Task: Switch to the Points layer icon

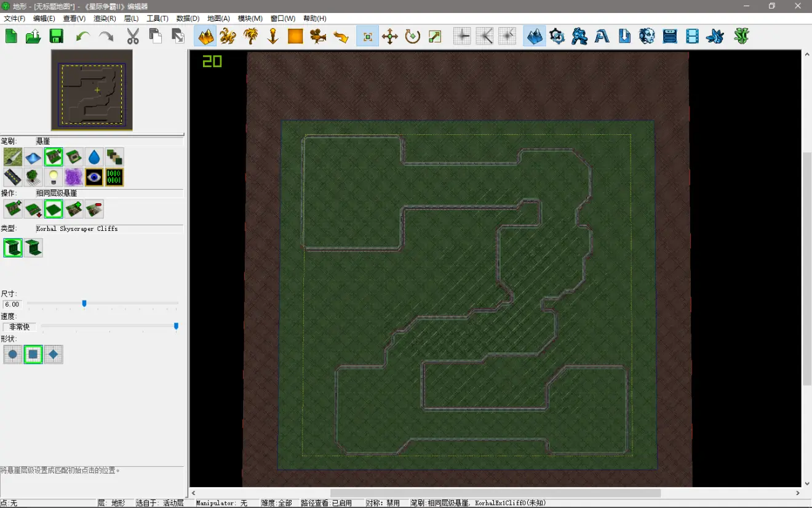Action: pos(273,36)
